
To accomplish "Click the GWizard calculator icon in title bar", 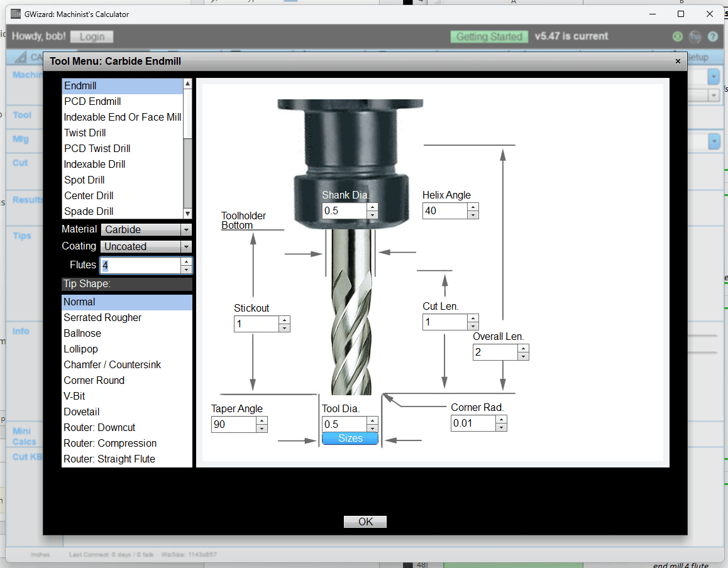I will point(14,13).
